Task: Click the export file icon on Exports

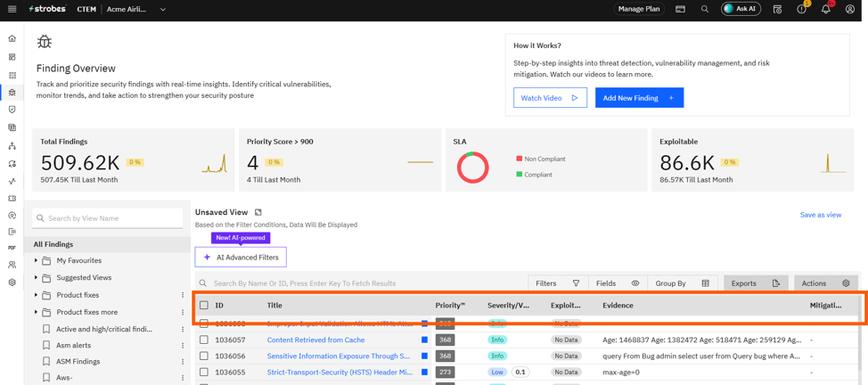Action: point(776,283)
